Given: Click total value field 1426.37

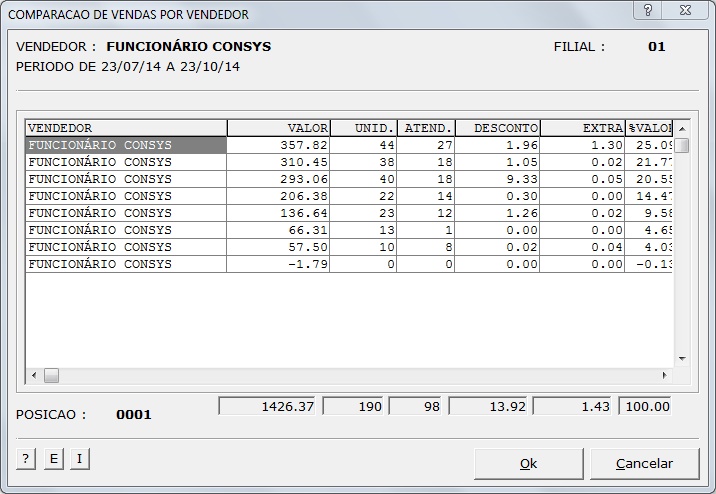Looking at the screenshot, I should click(x=267, y=406).
